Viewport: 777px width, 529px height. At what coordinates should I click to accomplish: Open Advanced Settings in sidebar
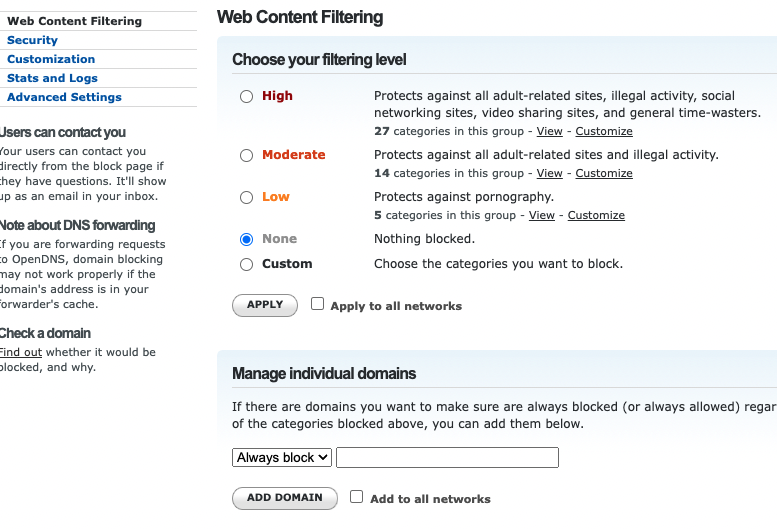click(64, 97)
